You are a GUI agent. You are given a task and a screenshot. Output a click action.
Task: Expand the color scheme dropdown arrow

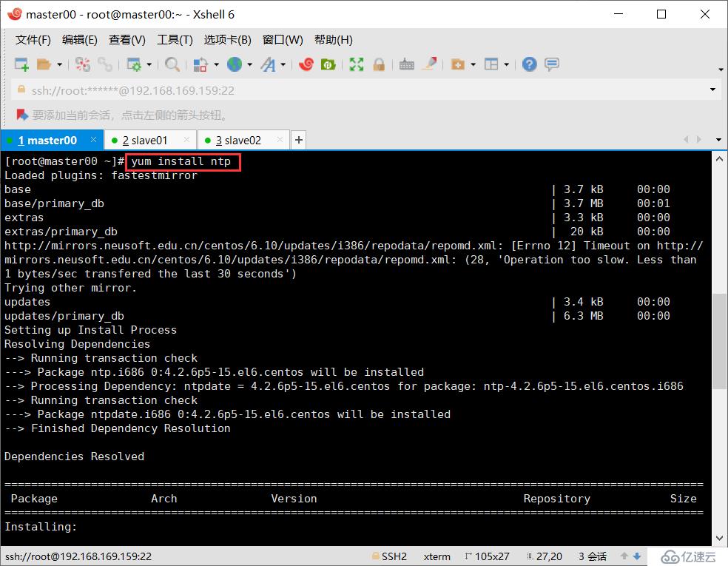[x=216, y=64]
